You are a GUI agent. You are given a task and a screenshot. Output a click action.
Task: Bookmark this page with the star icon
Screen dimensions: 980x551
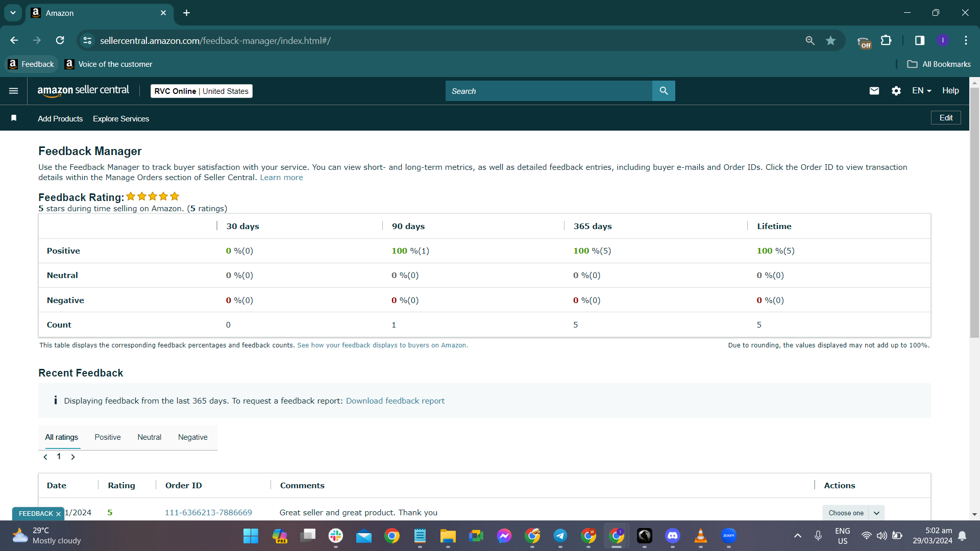831,40
